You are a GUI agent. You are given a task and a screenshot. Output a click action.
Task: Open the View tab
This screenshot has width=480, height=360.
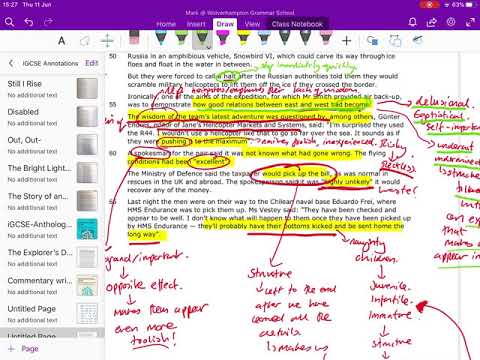pos(252,24)
